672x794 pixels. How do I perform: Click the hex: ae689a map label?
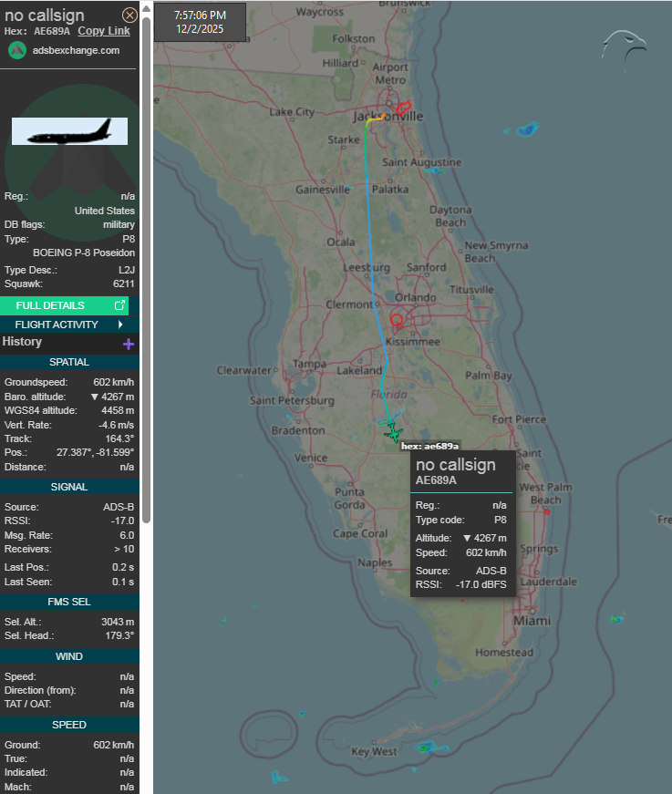tap(429, 446)
